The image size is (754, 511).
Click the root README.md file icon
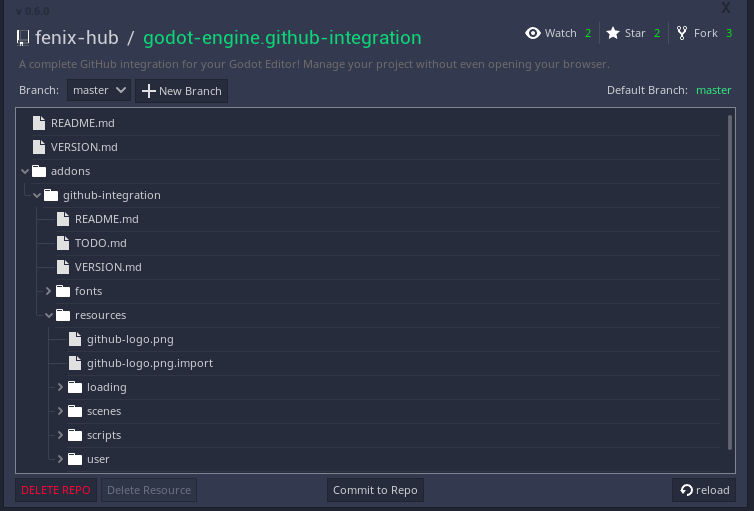point(39,123)
